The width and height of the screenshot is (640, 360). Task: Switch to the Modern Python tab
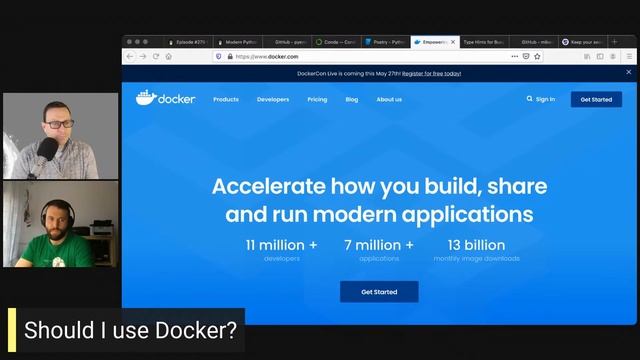click(x=238, y=42)
